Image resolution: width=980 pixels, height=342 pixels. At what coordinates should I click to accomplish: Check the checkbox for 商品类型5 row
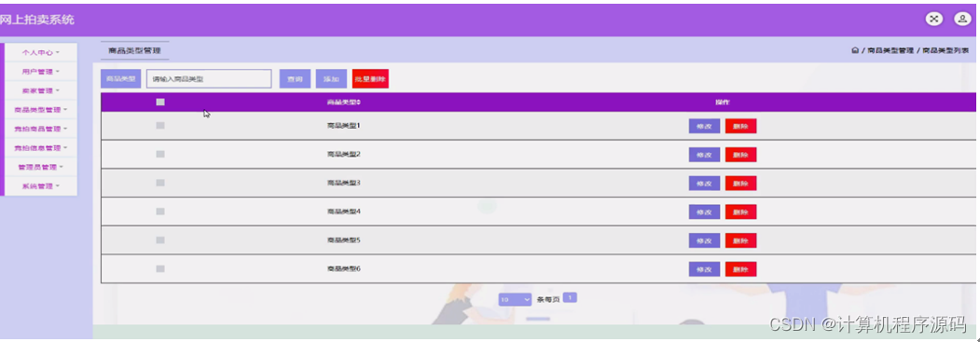160,240
